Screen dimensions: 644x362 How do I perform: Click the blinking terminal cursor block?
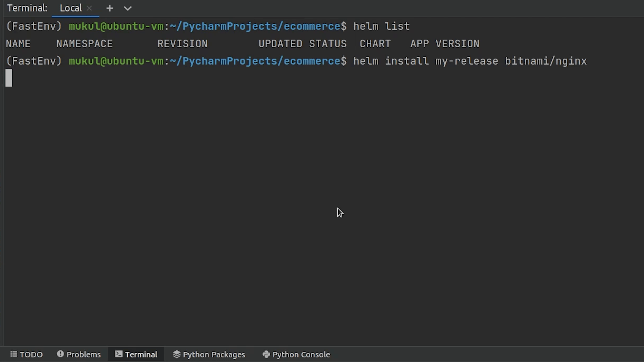(9, 78)
